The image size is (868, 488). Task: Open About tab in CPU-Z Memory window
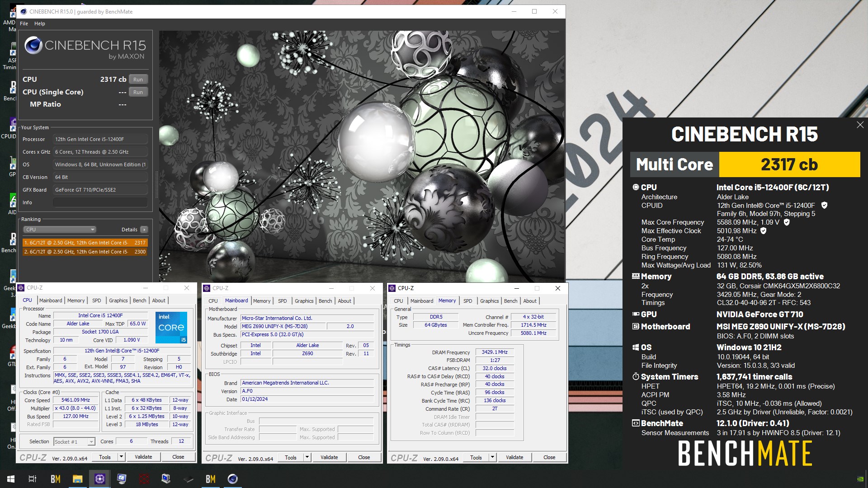pyautogui.click(x=530, y=301)
